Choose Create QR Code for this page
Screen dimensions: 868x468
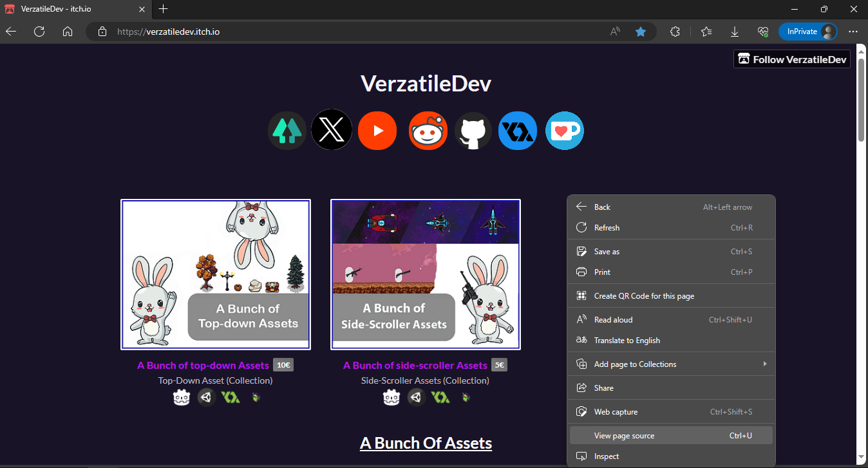(x=671, y=296)
